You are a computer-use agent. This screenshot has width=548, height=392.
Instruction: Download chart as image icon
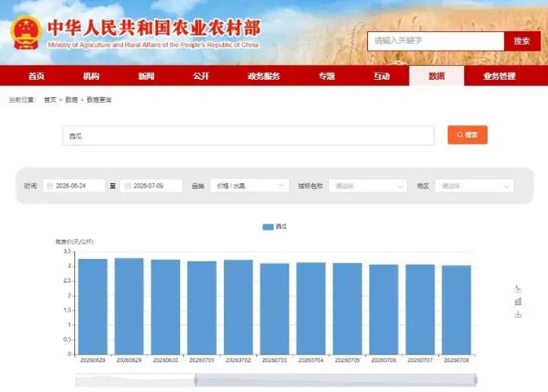click(x=518, y=314)
